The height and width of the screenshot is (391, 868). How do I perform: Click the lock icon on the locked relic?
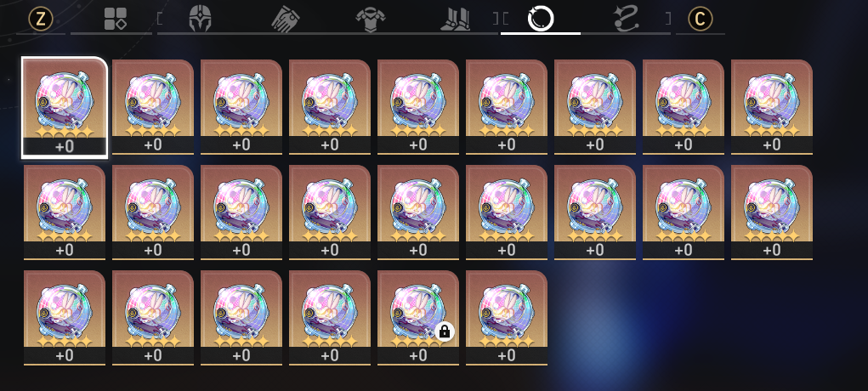point(444,331)
